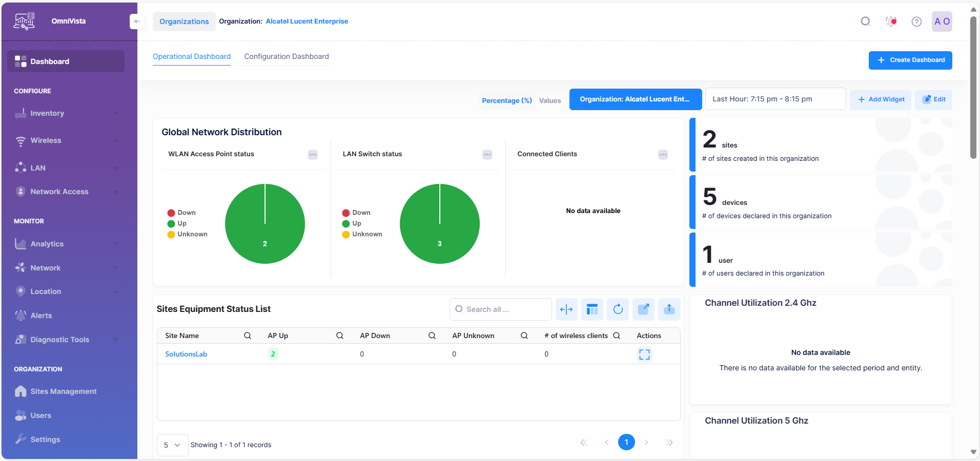This screenshot has height=461, width=980.
Task: Click the help question mark icon
Action: click(x=916, y=22)
